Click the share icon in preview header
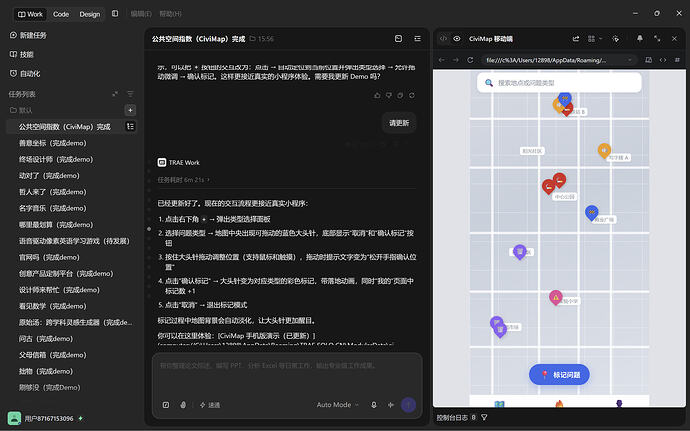Screen dimensions: 690x431 pyautogui.click(x=576, y=39)
